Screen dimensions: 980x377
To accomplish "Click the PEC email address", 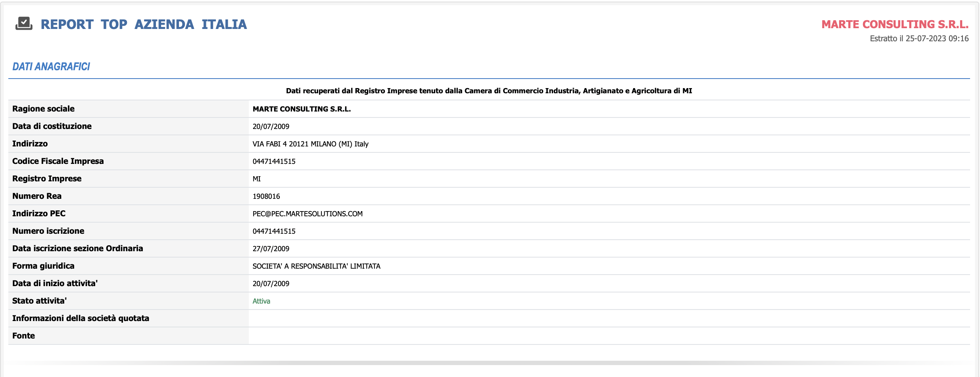I will [307, 214].
